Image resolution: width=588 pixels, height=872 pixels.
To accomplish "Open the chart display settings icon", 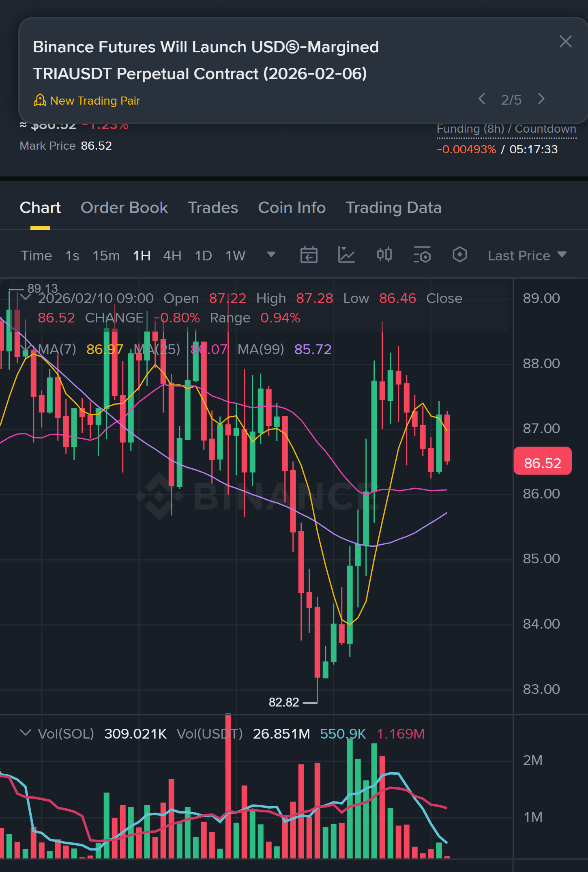I will [422, 255].
